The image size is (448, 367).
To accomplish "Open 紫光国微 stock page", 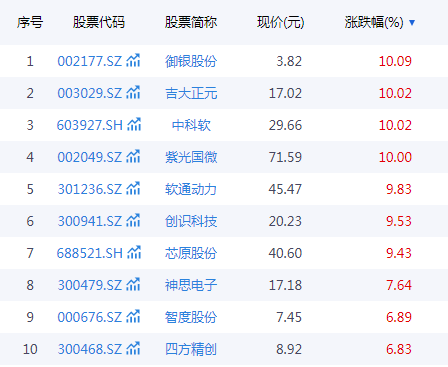I will pos(191,157).
